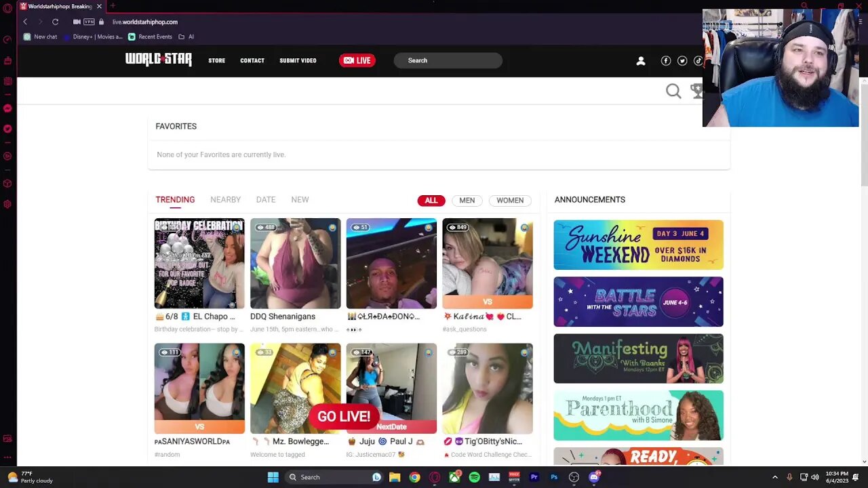The width and height of the screenshot is (868, 488).
Task: Open the New chat bookmark
Action: coord(40,37)
